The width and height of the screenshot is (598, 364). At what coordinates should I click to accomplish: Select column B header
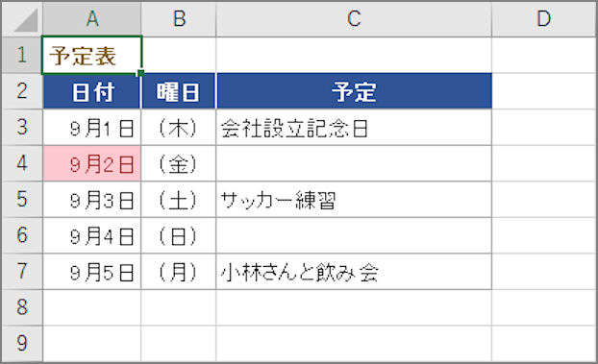[179, 18]
